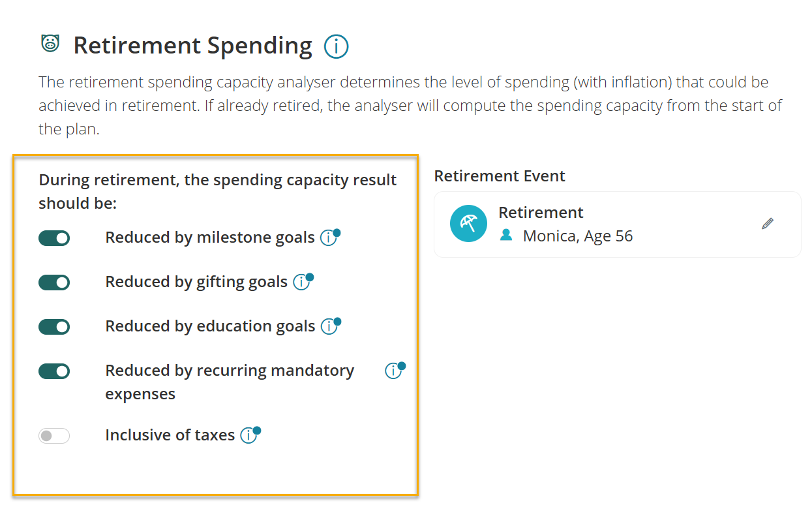Click the piggy bank icon in header
This screenshot has height=520, width=812.
tap(50, 44)
